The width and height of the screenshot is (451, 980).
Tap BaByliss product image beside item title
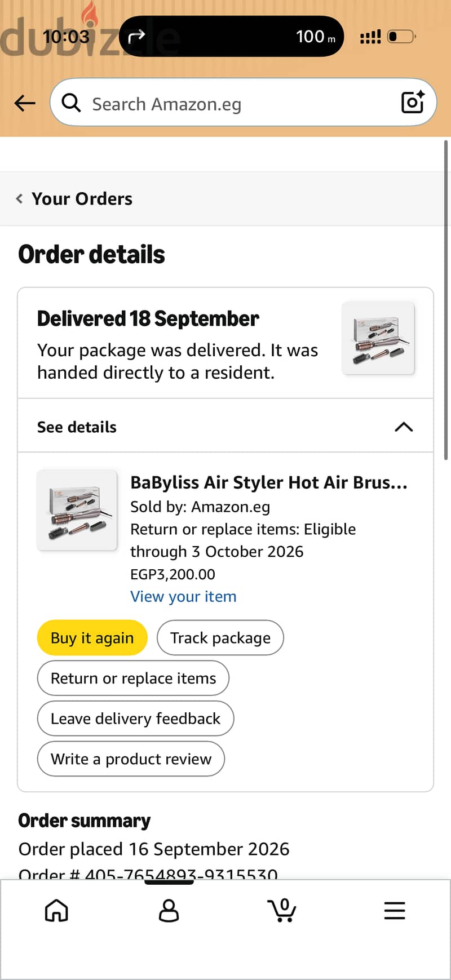77,510
